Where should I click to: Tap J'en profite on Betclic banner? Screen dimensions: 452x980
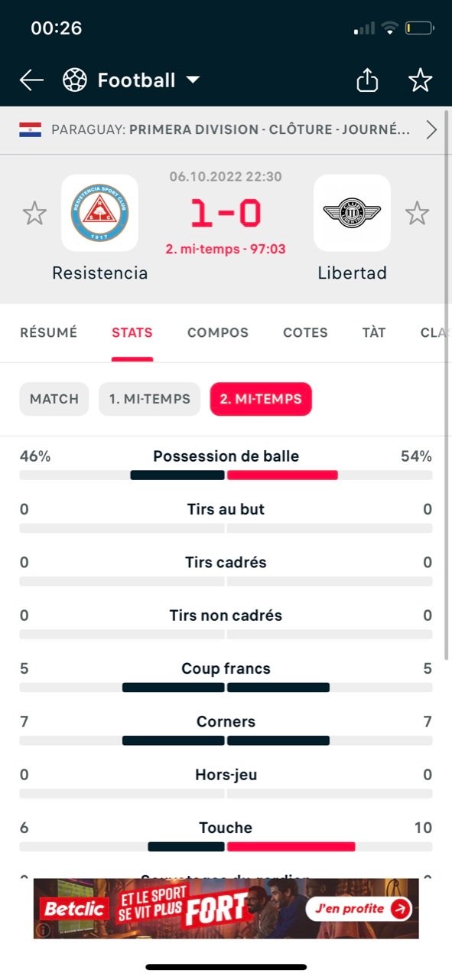359,909
